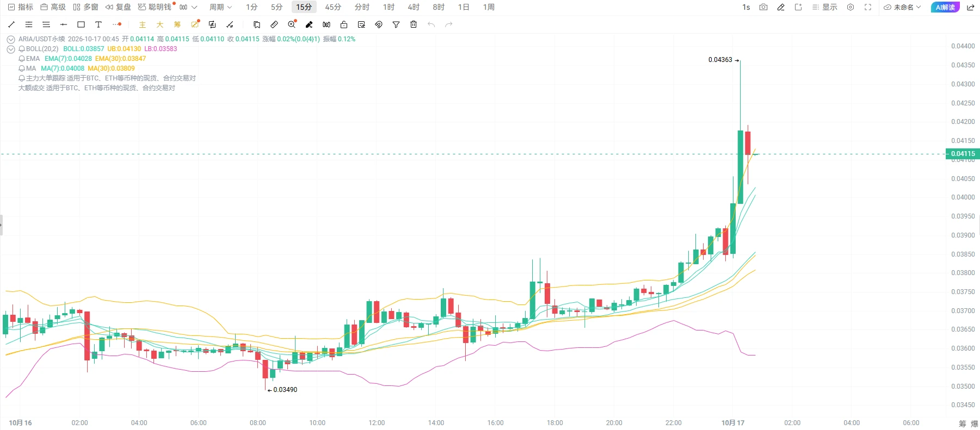The height and width of the screenshot is (430, 980).
Task: Take a chart screenshot with camera icon
Action: coord(763,7)
